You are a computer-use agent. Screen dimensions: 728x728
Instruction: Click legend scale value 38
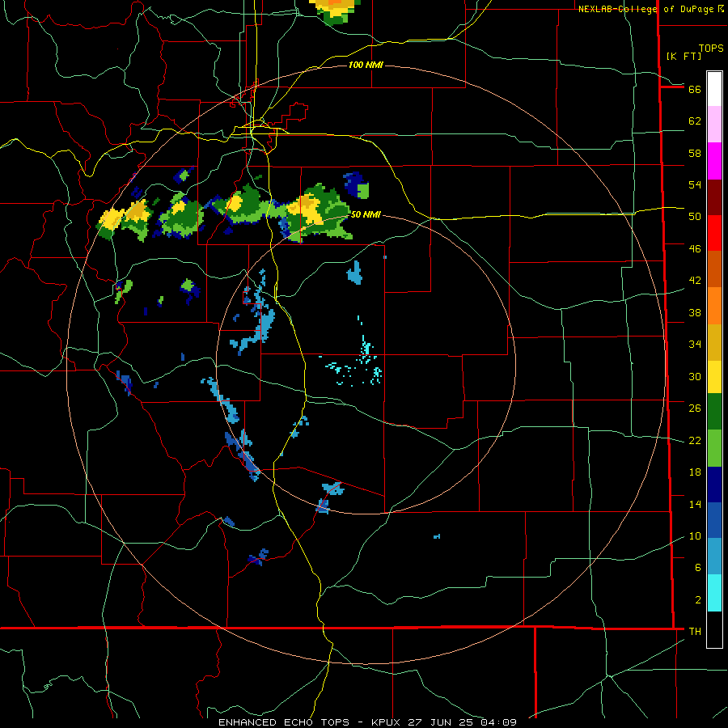point(695,312)
